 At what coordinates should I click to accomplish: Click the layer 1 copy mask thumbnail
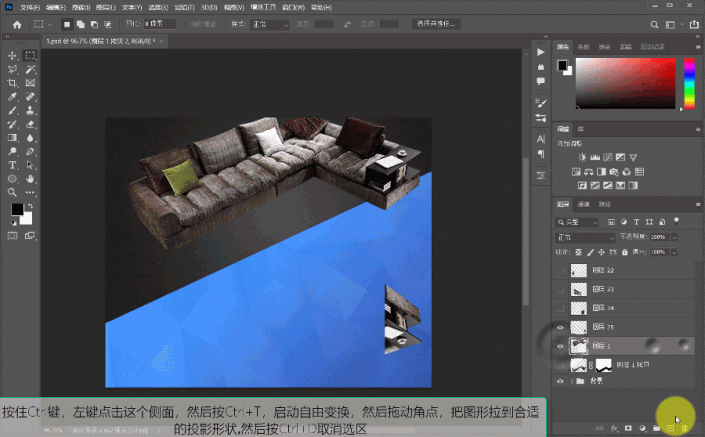coord(604,365)
